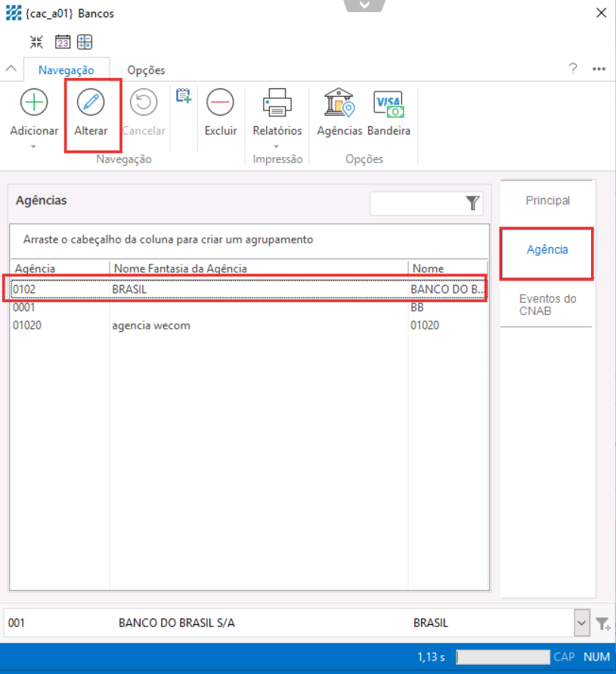Click the progress bar in status bar
The width and height of the screenshot is (616, 674).
503,657
